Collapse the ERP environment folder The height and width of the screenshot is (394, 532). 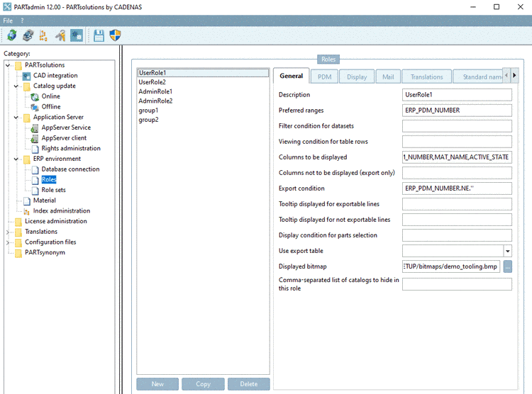(x=16, y=159)
